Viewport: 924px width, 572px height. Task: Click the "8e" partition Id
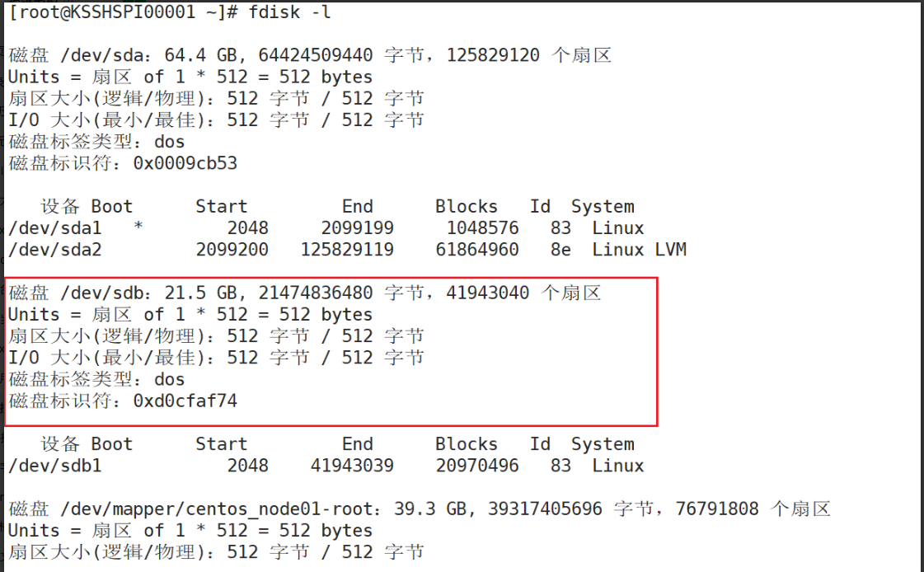(560, 250)
